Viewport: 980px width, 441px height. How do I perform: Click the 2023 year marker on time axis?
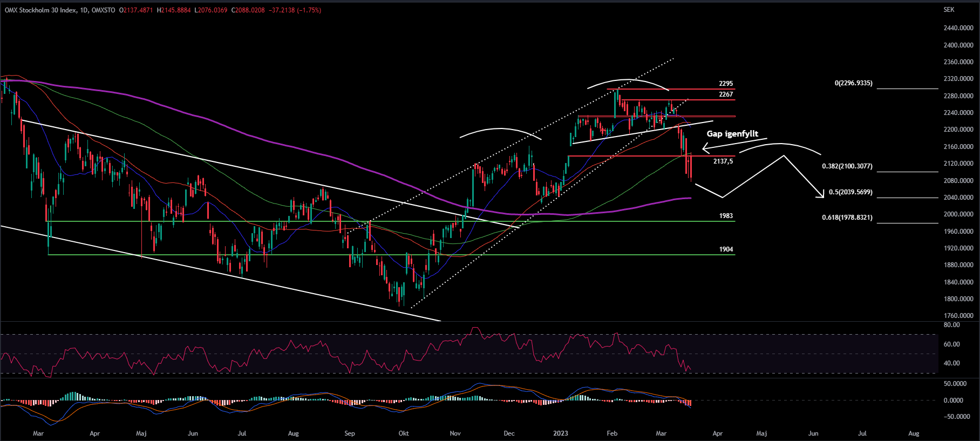point(561,433)
